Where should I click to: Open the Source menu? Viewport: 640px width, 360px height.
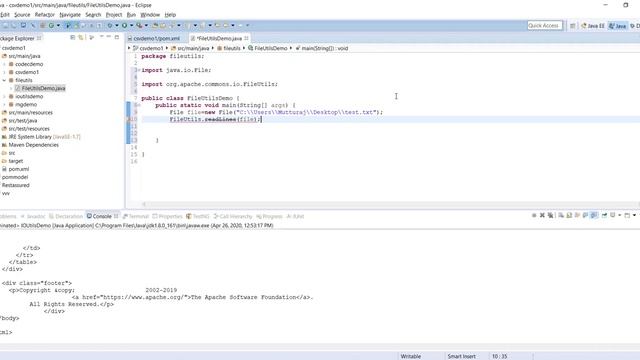click(22, 15)
